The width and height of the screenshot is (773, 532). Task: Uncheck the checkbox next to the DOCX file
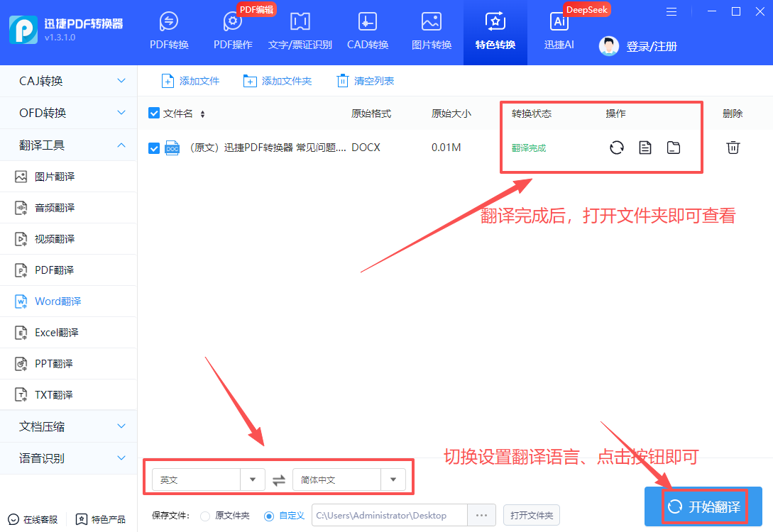[x=153, y=148]
